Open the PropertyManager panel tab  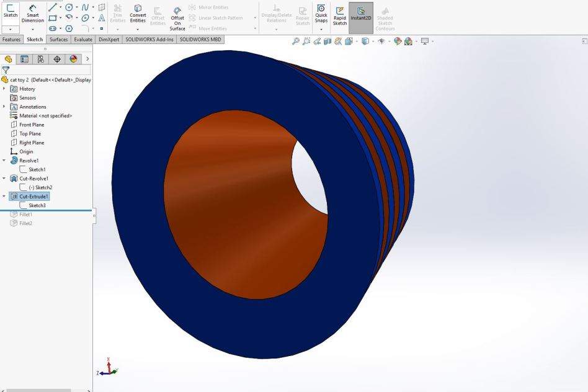pos(25,59)
